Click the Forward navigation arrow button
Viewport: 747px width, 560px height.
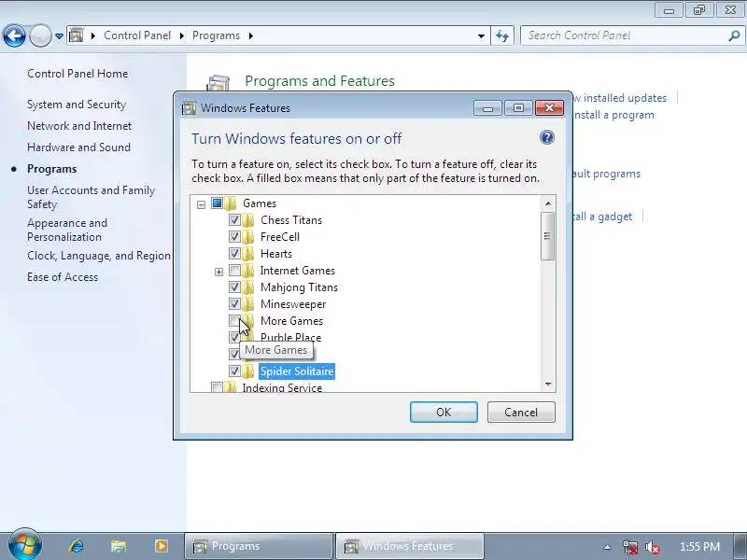pyautogui.click(x=40, y=35)
